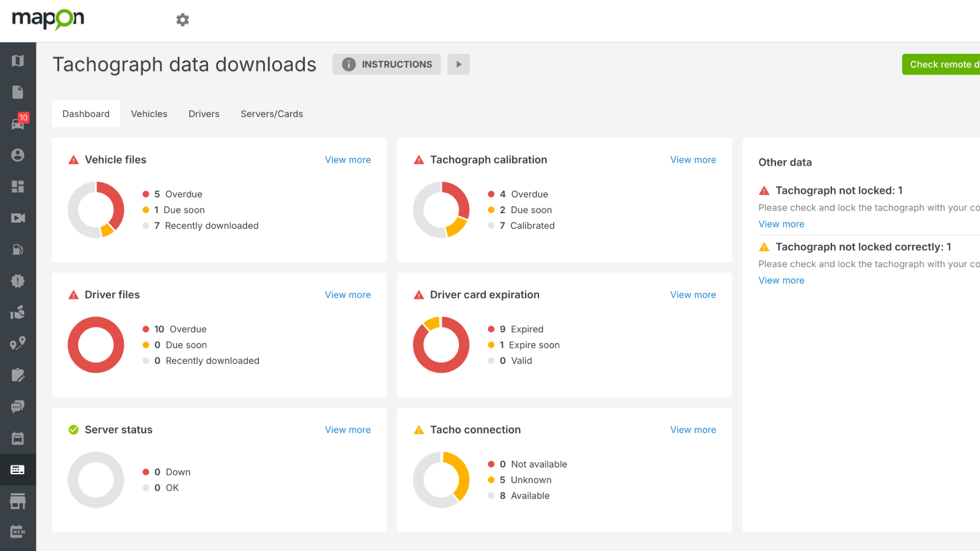
Task: Open the Dashboard grid icon
Action: 18,186
